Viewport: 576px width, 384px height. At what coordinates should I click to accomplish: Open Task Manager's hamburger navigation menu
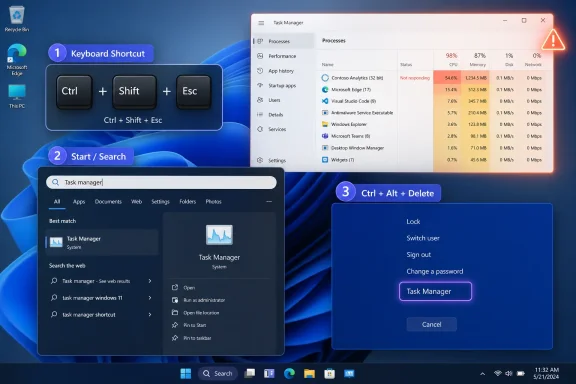[261, 23]
